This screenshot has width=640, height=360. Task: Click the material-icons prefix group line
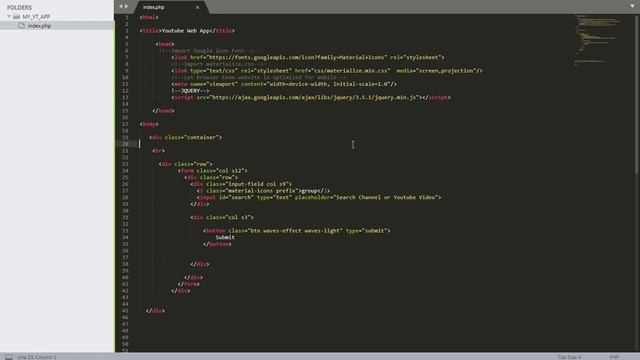(263, 191)
